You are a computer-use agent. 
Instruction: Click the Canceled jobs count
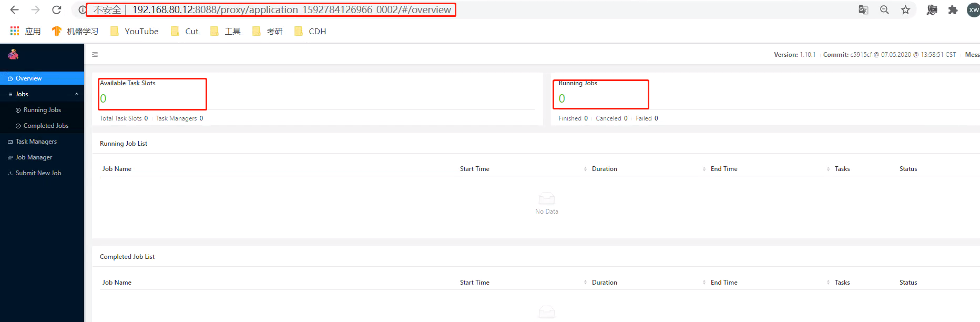pos(611,118)
